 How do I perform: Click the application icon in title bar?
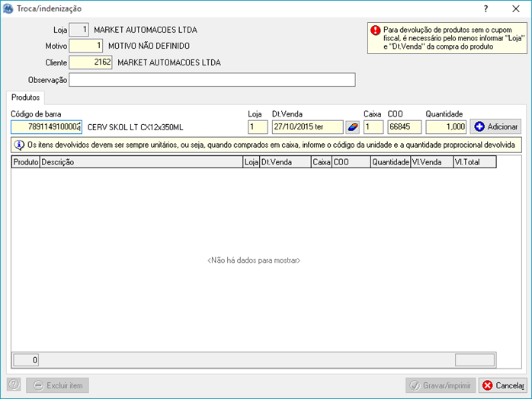click(8, 8)
